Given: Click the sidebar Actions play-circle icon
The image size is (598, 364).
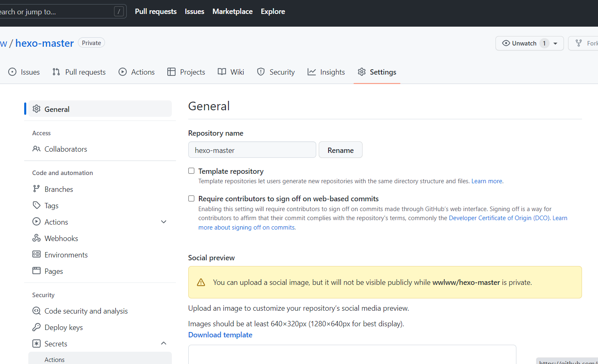Looking at the screenshot, I should coord(37,221).
